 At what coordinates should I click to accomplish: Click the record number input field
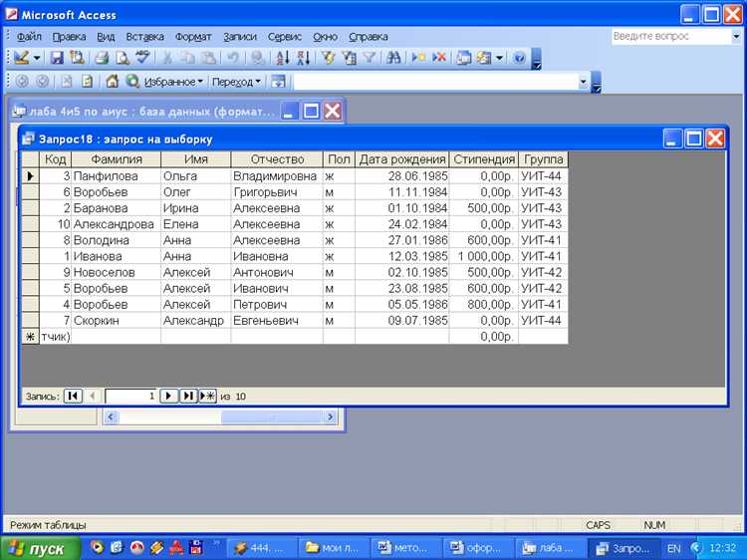click(x=130, y=396)
